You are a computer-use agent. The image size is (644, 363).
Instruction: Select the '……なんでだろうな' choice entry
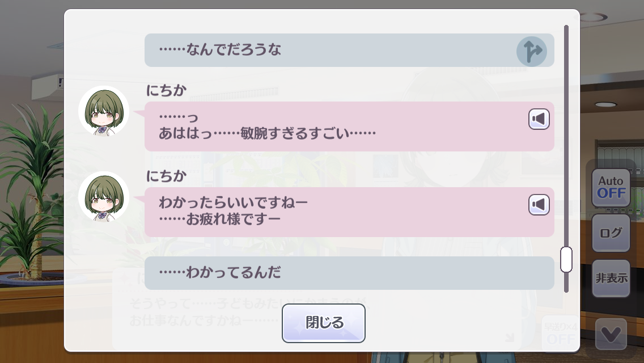click(350, 50)
